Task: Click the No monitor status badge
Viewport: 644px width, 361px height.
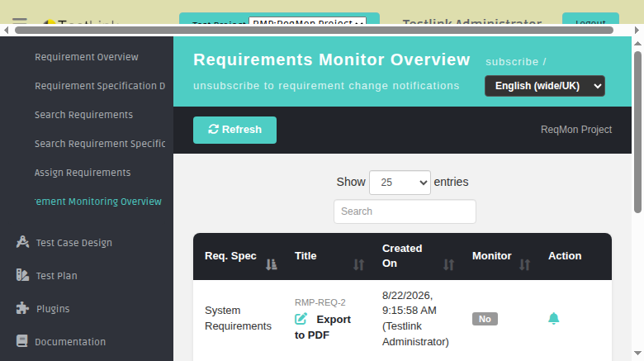Action: (x=485, y=319)
